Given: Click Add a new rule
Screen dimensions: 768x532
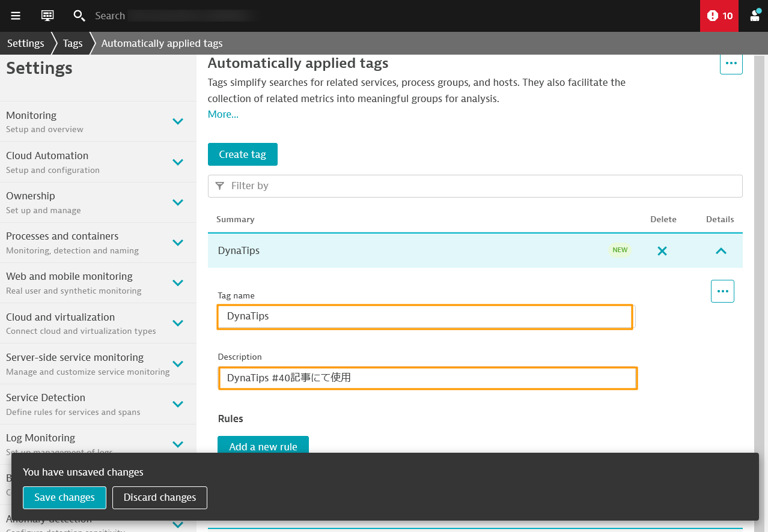Looking at the screenshot, I should click(x=263, y=446).
